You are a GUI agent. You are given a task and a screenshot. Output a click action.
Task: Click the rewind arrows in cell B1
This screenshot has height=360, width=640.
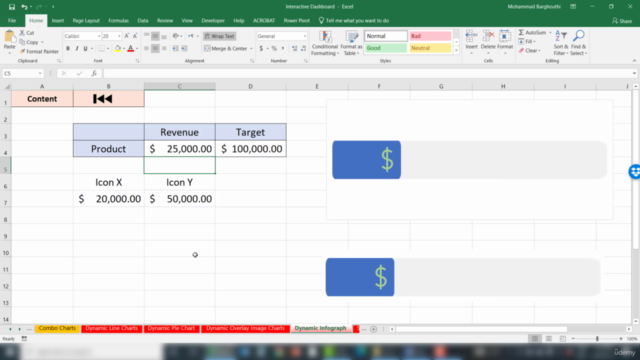click(x=102, y=99)
